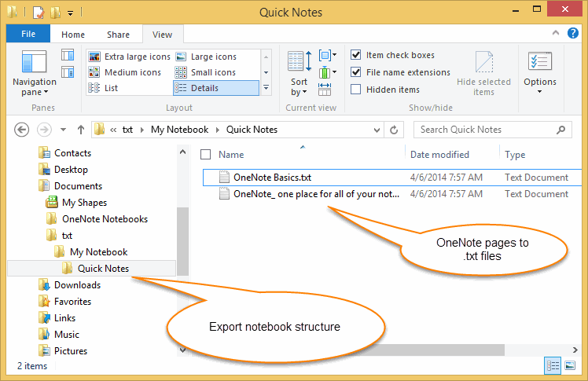Click My Notebook in address breadcrumb
The width and height of the screenshot is (588, 381).
pyautogui.click(x=179, y=130)
